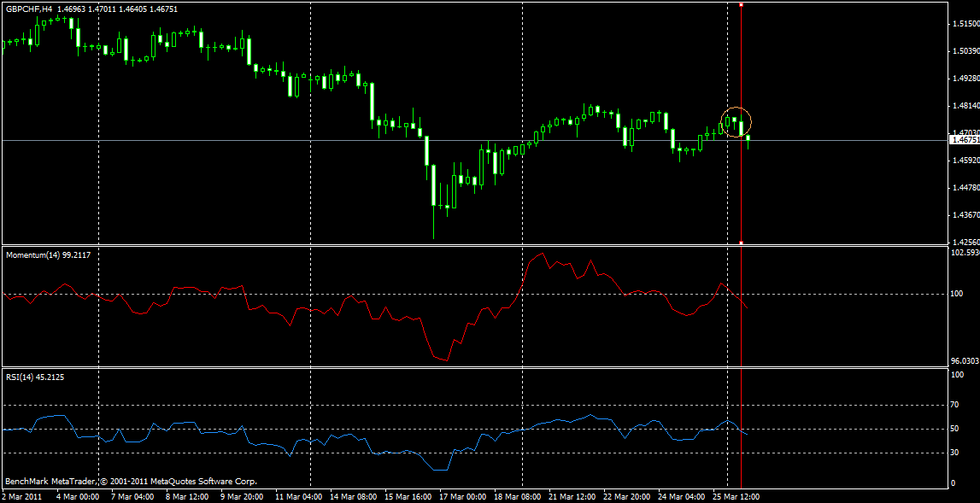980x503 pixels.
Task: Click the 4 Mar 00:00 time label
Action: tap(78, 497)
